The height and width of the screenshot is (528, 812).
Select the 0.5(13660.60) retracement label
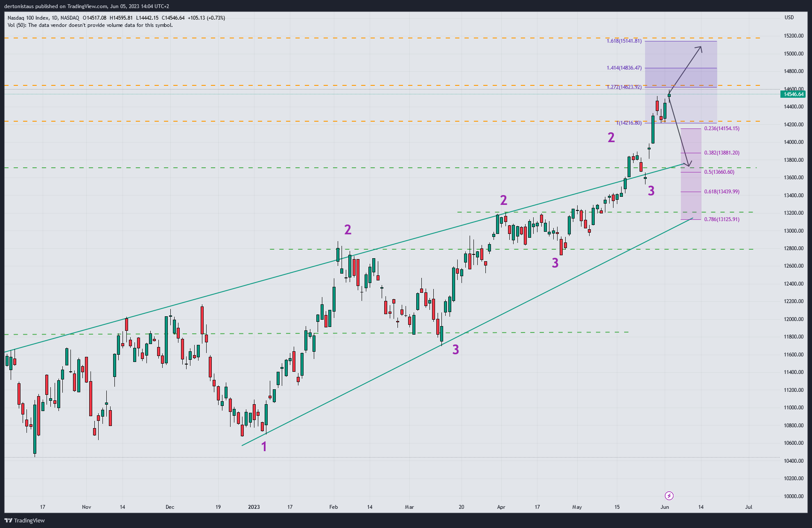[719, 172]
